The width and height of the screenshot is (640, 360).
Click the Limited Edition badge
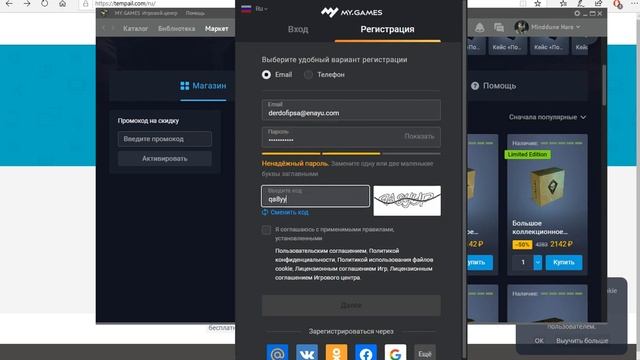tap(527, 155)
